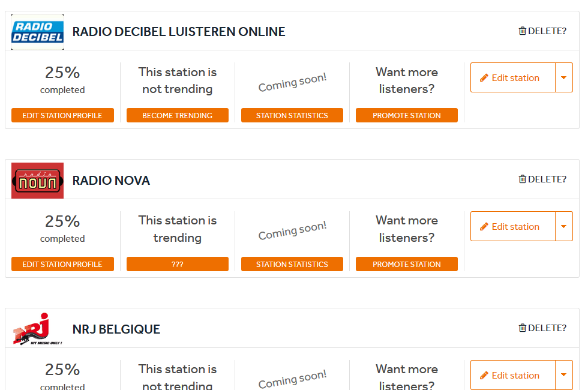
Task: Click trash icon for Radio Nova
Action: coord(522,179)
